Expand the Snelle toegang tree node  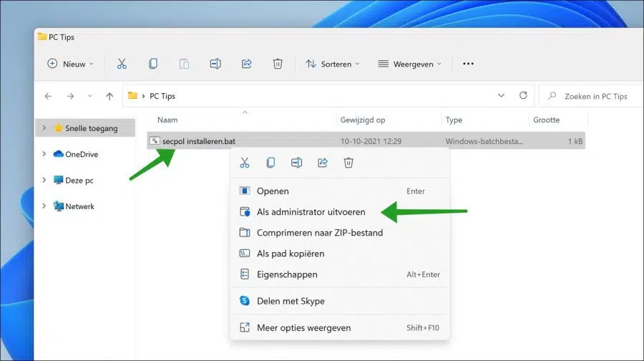(44, 128)
